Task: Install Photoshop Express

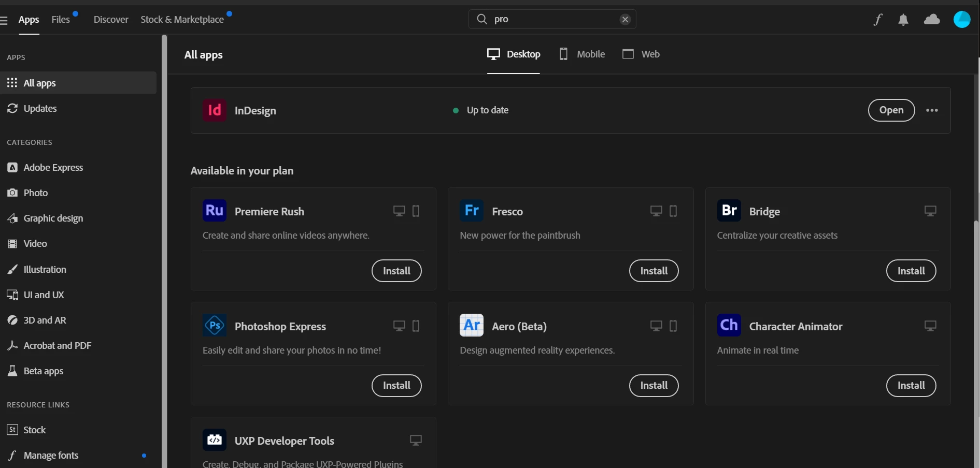Action: click(396, 386)
